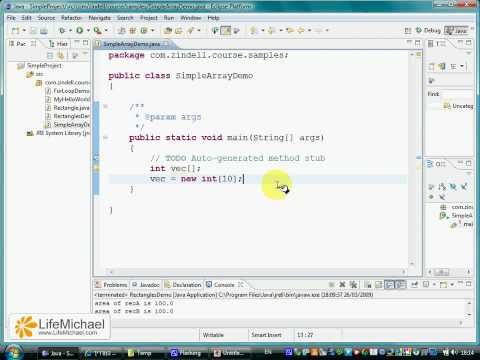Click the Open Perspective icon beside Debug
480x360 pixels.
[x=408, y=31]
